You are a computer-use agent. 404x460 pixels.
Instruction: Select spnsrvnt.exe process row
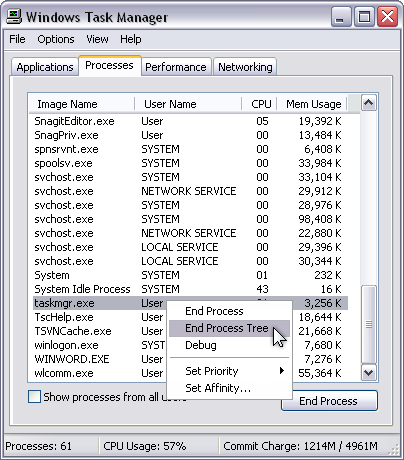click(190, 149)
